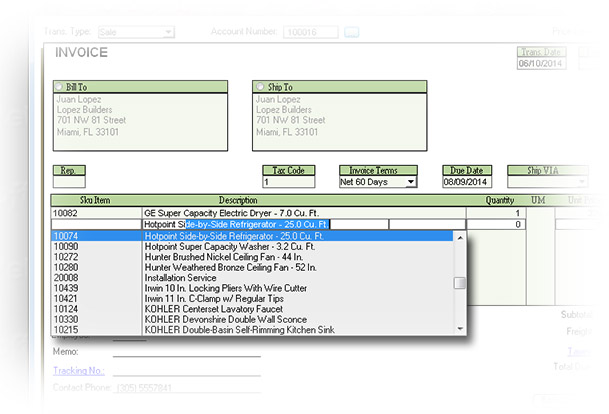Viewport: 609px width, 414px height.
Task: Select the Bill To radio button
Action: click(59, 87)
